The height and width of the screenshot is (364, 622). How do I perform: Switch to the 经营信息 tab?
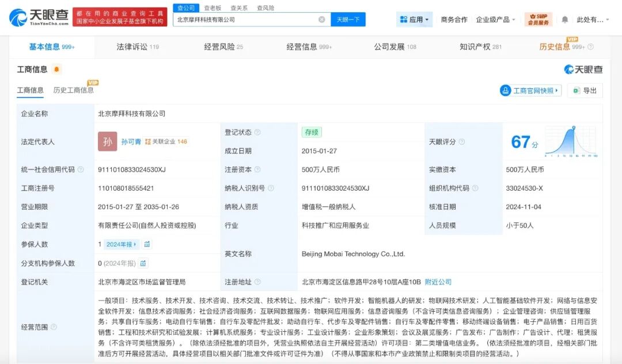309,47
